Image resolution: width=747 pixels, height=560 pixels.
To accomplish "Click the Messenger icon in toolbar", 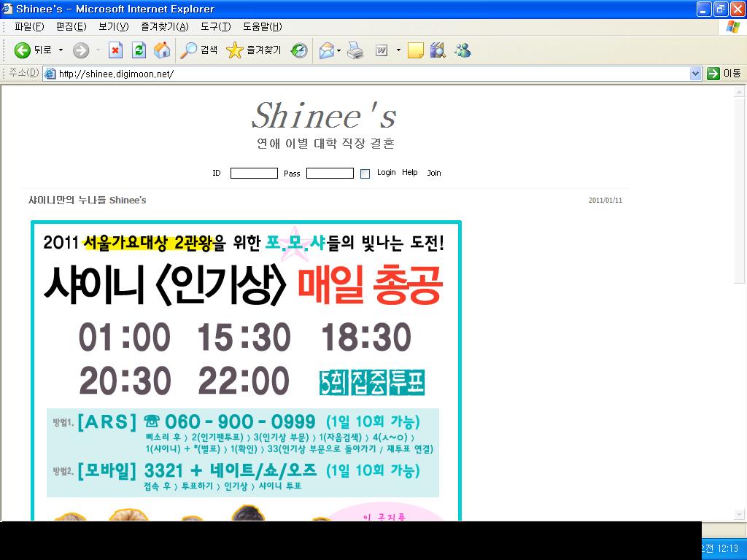I will coord(462,50).
